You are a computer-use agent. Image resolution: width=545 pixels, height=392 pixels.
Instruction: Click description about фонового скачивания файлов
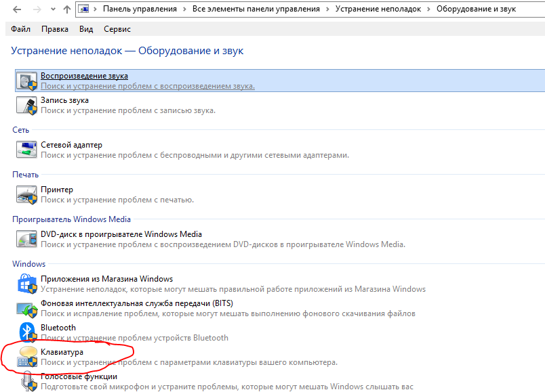(x=228, y=313)
